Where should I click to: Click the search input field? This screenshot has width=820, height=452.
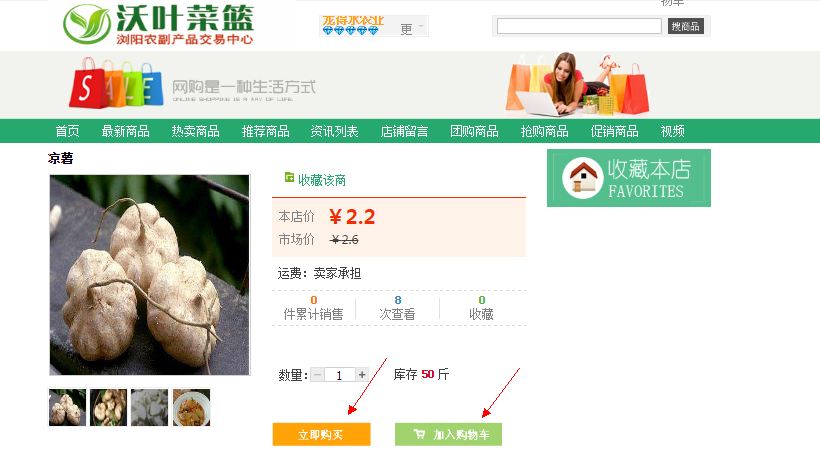[579, 26]
